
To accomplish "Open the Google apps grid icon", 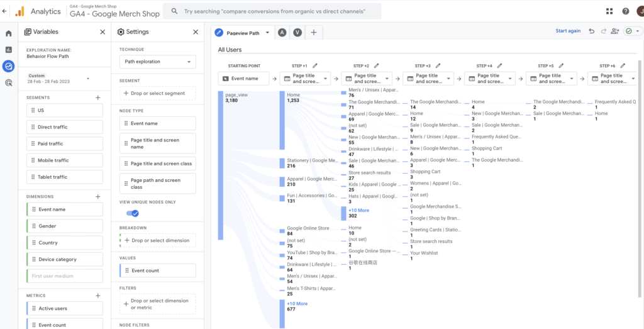I will click(x=609, y=11).
